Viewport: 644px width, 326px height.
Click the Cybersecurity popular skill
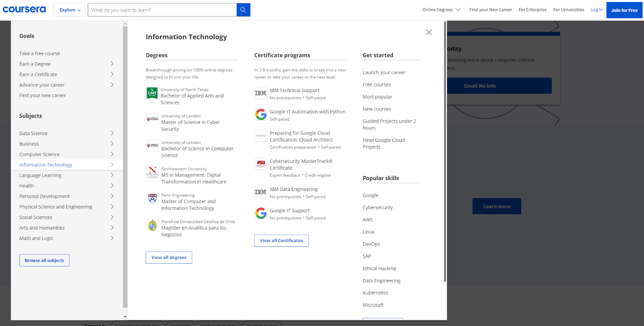point(378,208)
